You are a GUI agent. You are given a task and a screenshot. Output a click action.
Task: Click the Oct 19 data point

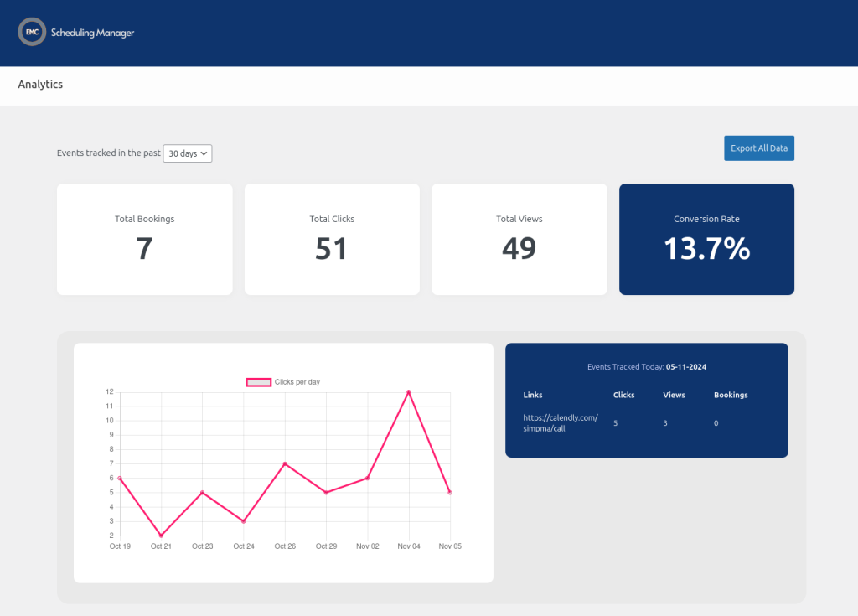click(x=120, y=479)
